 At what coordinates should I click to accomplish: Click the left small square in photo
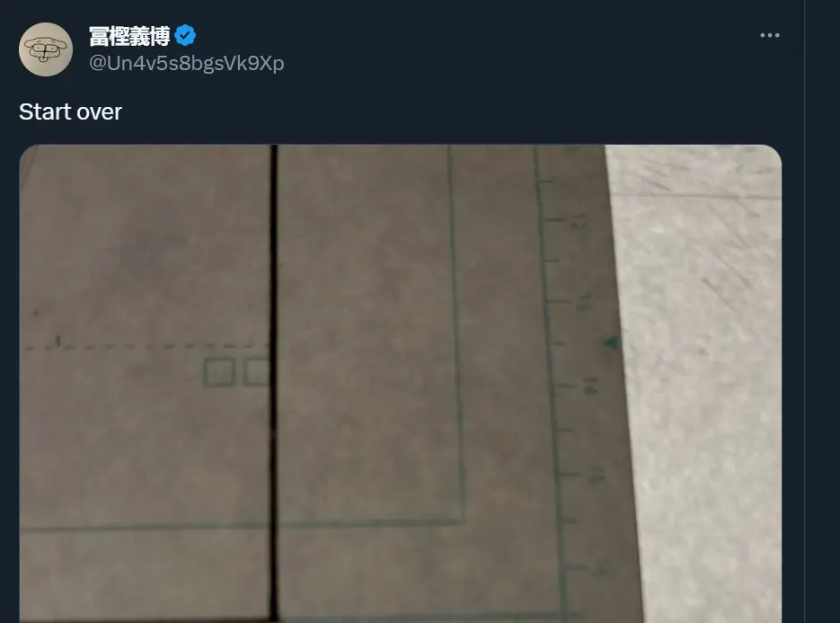tap(219, 372)
